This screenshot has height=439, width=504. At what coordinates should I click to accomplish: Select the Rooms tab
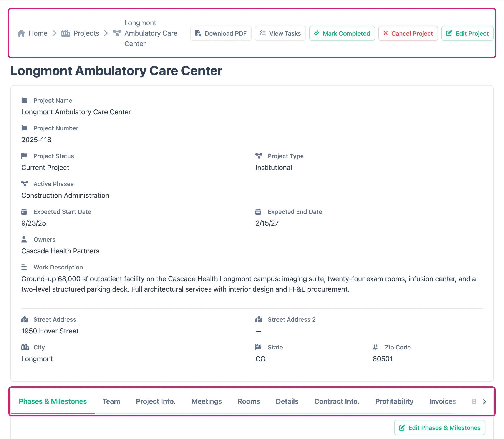(249, 401)
